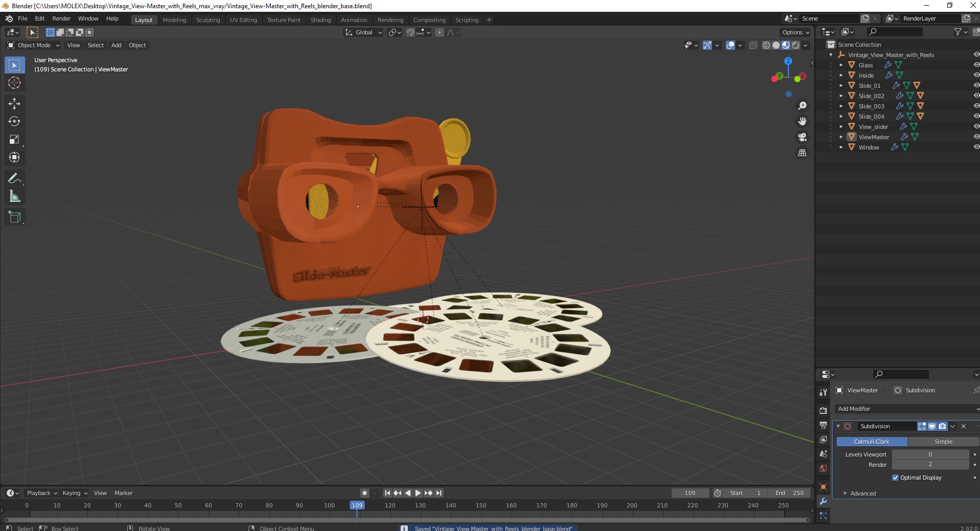980x531 pixels.
Task: Toggle viewport overlays display
Action: click(x=730, y=45)
